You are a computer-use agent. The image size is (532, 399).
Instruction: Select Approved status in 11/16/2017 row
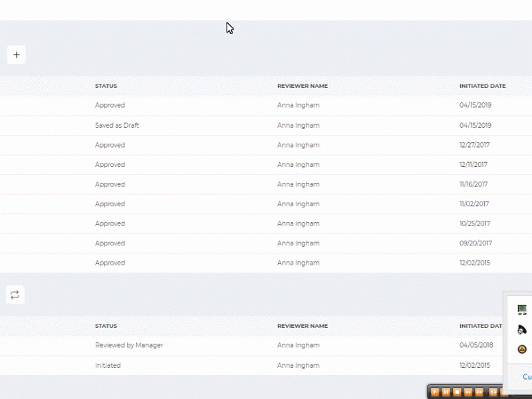(x=110, y=185)
